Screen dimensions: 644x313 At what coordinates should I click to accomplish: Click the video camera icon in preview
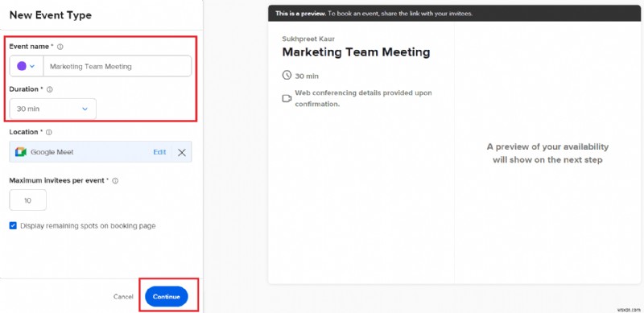[287, 99]
